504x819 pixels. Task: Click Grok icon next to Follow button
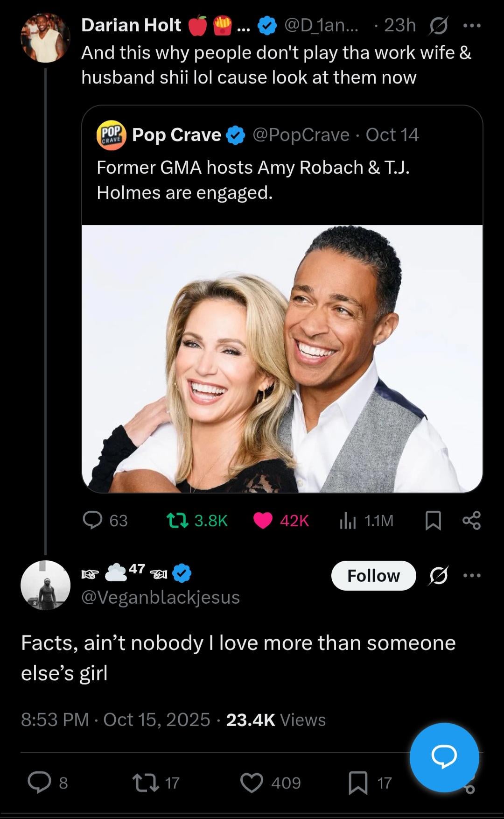(438, 575)
